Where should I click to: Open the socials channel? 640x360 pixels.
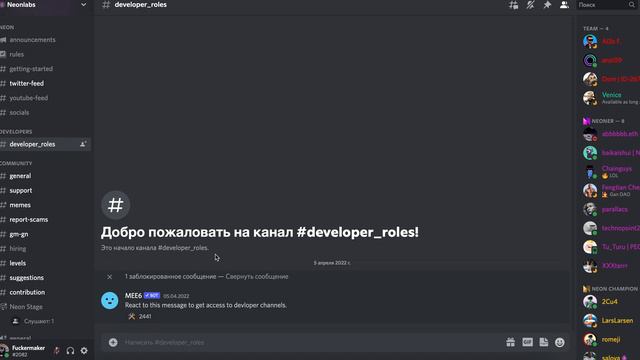pos(19,113)
